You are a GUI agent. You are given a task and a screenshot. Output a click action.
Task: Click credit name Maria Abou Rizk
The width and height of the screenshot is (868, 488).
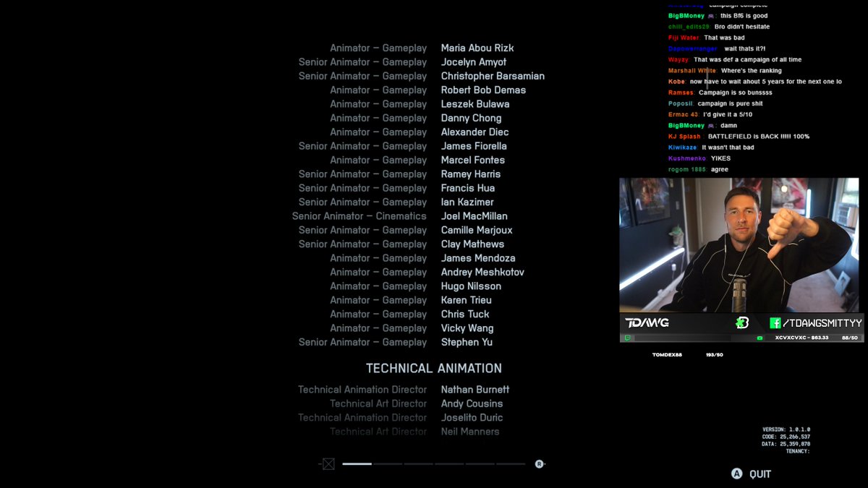477,48
